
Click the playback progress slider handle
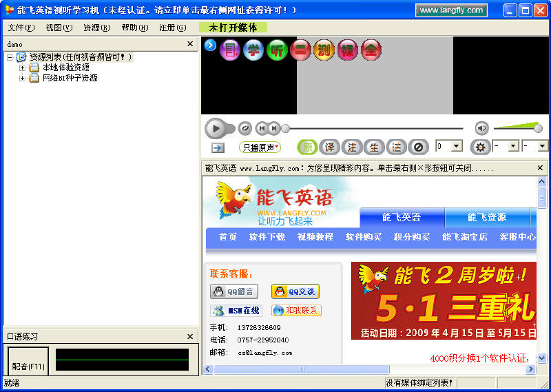click(286, 129)
